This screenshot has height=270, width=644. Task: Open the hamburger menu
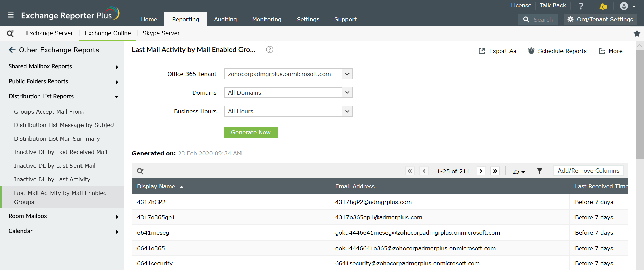[11, 15]
